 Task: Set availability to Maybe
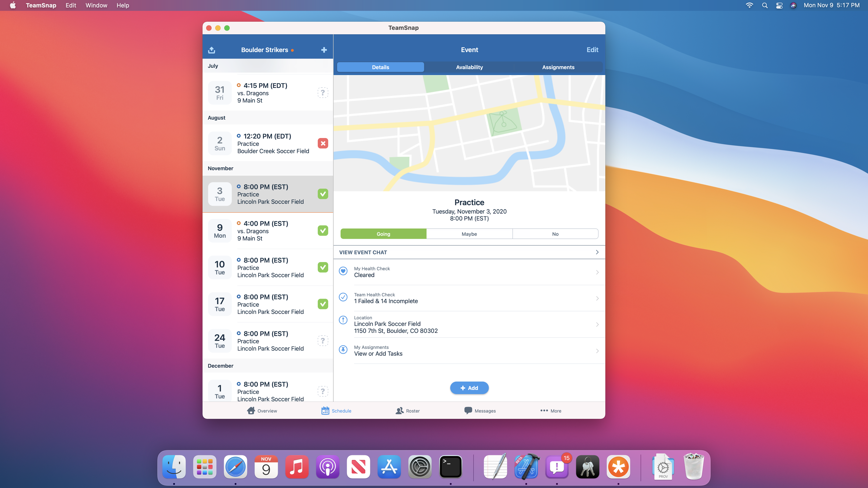(x=469, y=234)
